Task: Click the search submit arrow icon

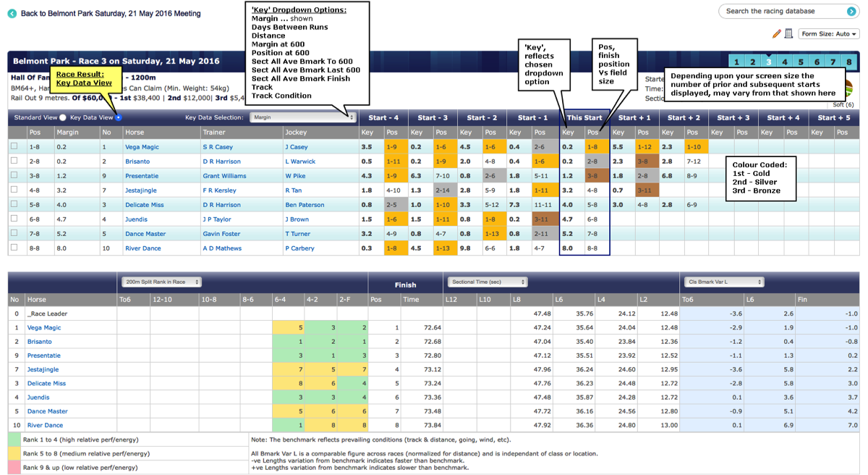Action: click(x=851, y=11)
